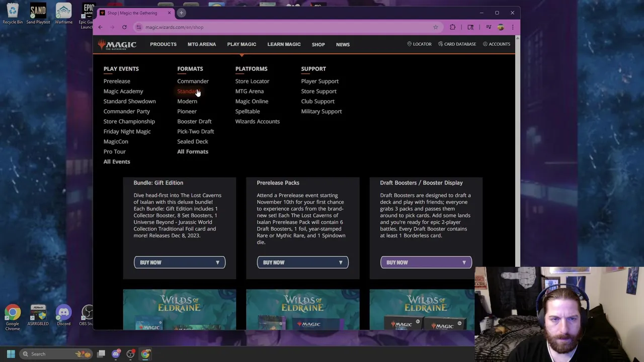Viewport: 644px width, 362px height.
Task: Choose Modern format
Action: point(187,101)
